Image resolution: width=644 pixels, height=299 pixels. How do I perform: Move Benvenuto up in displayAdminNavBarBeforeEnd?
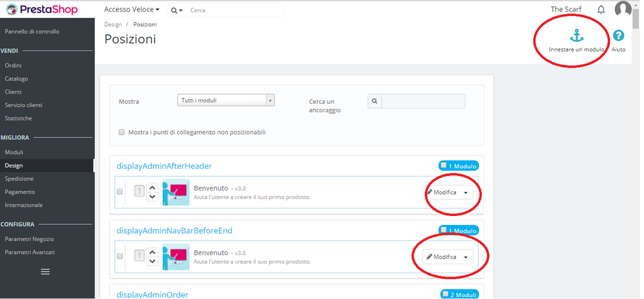[x=153, y=252]
